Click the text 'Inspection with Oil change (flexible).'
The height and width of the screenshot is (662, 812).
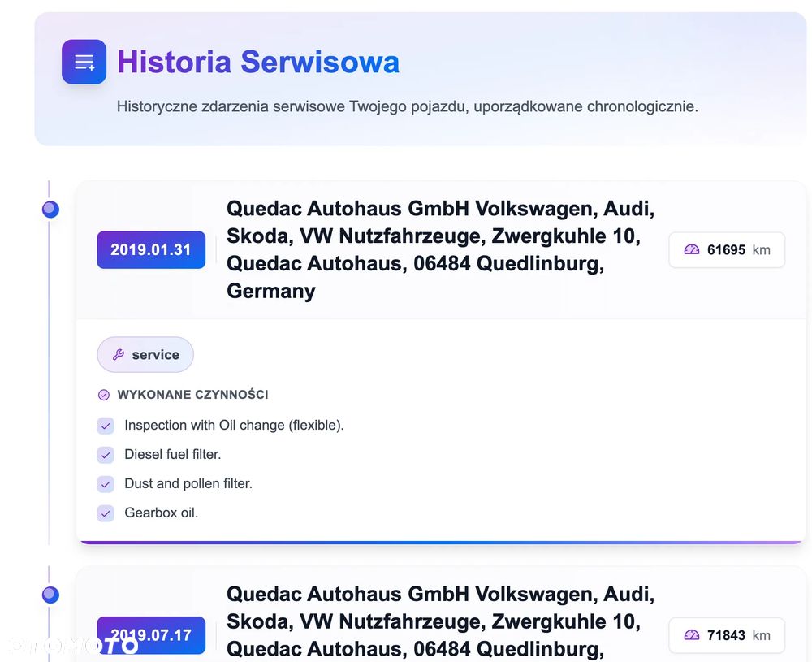234,426
